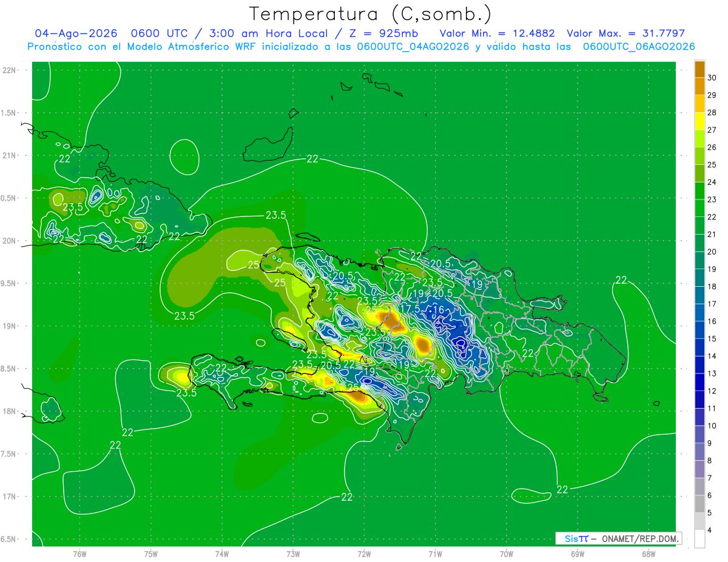This screenshot has width=728, height=562.
Task: Click the Sisπ logo text
Action: [x=576, y=538]
